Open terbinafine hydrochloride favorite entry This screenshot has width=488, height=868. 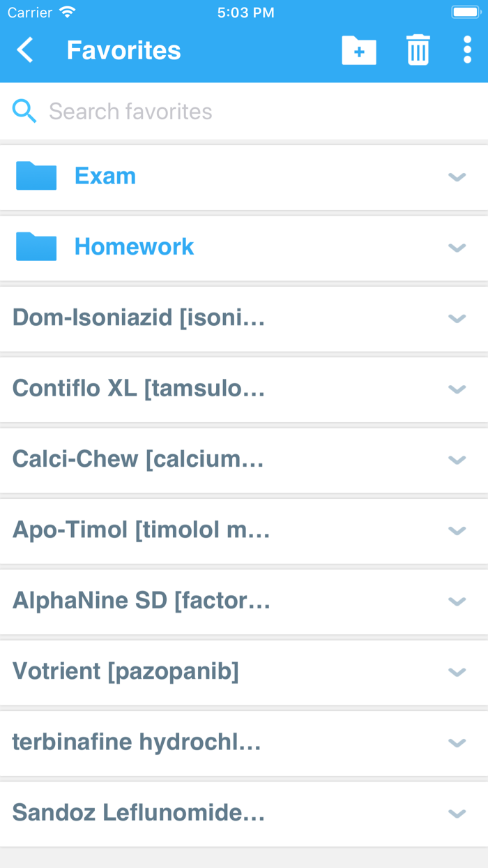coord(137,742)
